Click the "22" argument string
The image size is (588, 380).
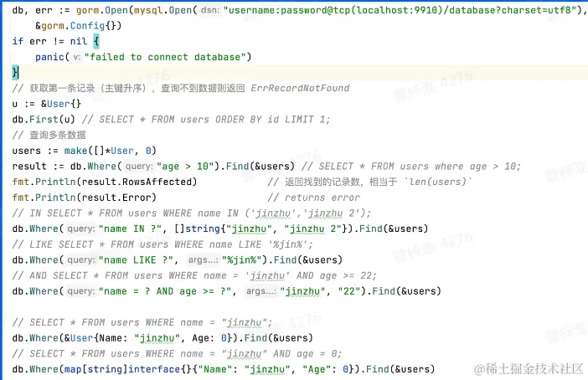[349, 291]
